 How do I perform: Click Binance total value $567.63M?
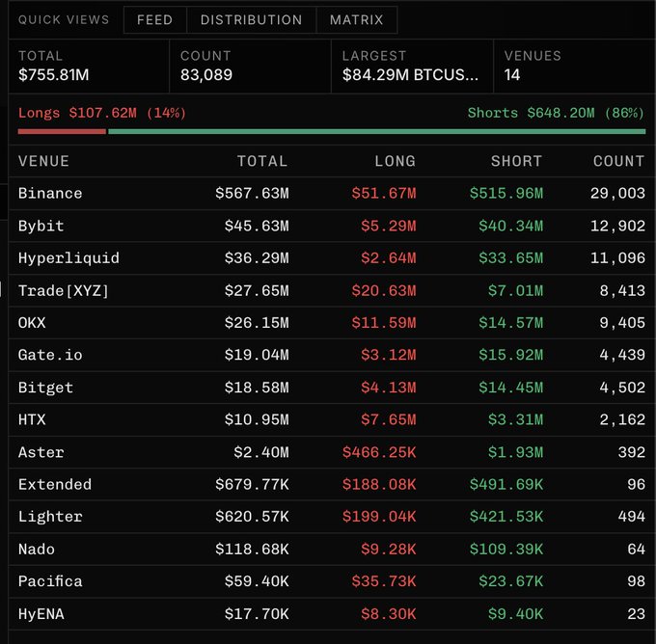pyautogui.click(x=252, y=193)
